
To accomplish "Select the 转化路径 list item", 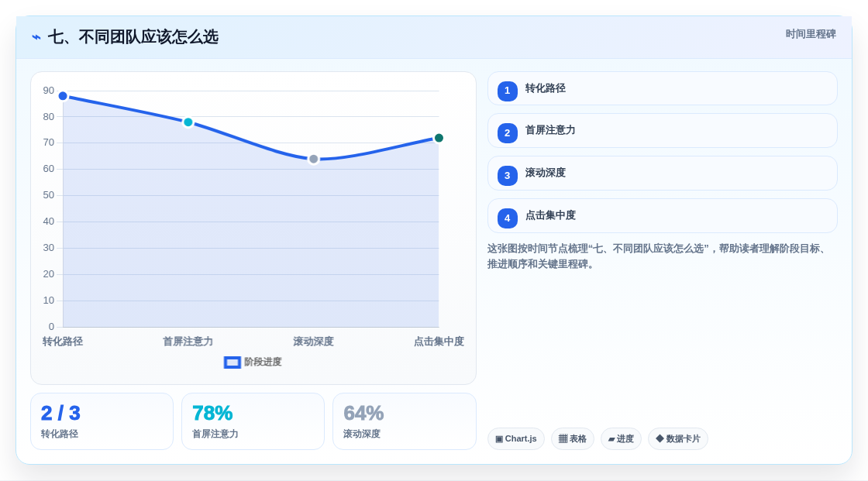I will click(662, 88).
